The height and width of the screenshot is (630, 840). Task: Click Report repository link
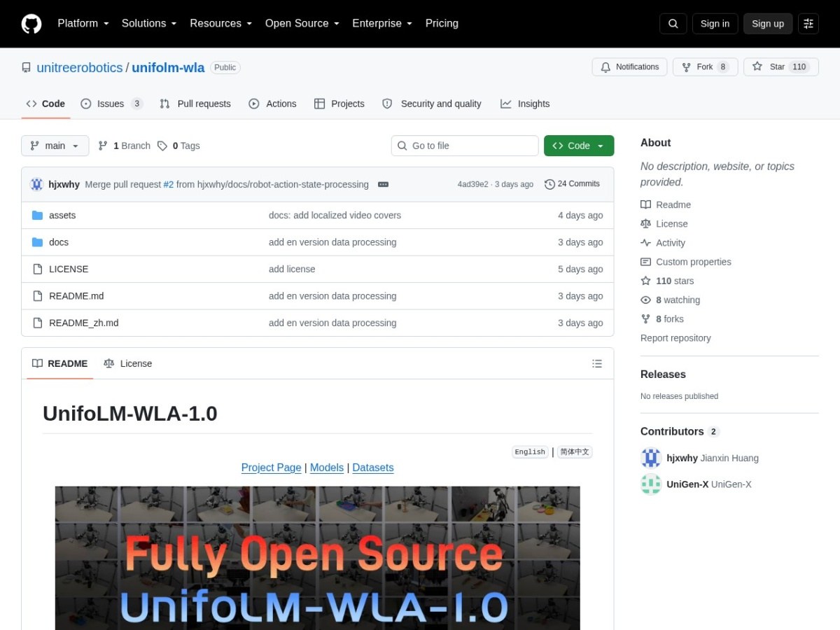[x=675, y=338]
